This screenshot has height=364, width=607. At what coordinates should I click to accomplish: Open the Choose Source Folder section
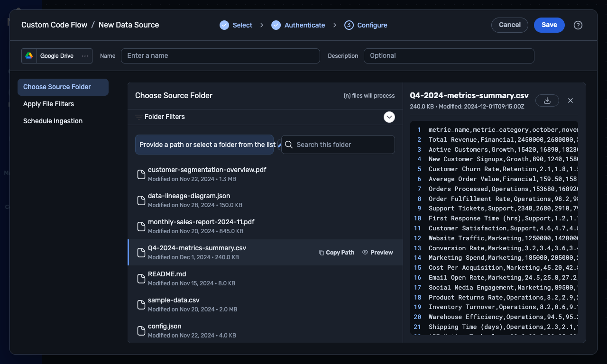[x=63, y=87]
